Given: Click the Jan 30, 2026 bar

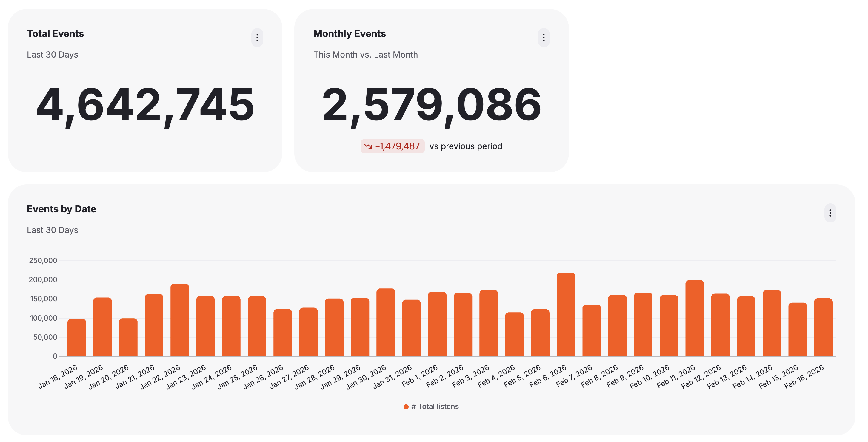Looking at the screenshot, I should (385, 322).
